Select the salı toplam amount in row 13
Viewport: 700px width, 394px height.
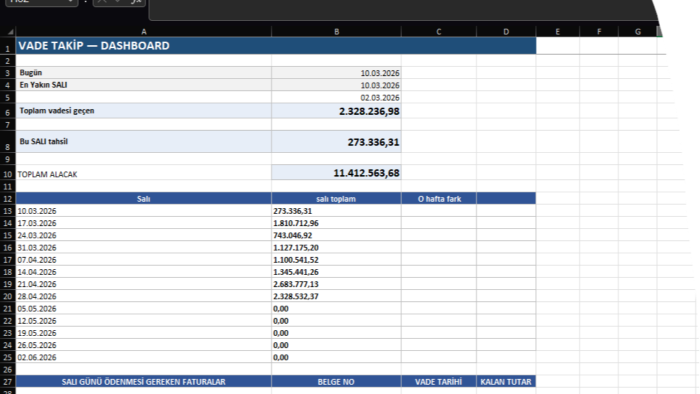(x=336, y=211)
